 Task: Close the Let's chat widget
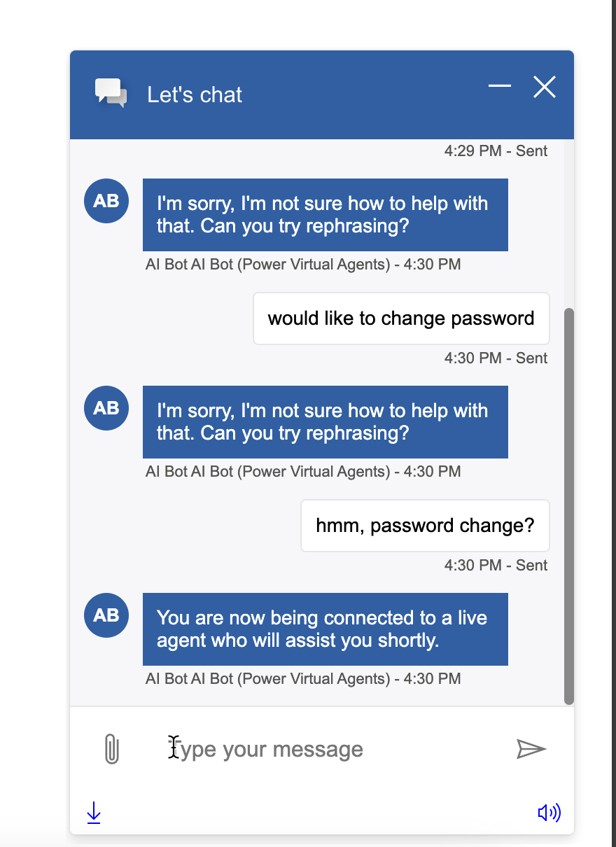pyautogui.click(x=545, y=87)
